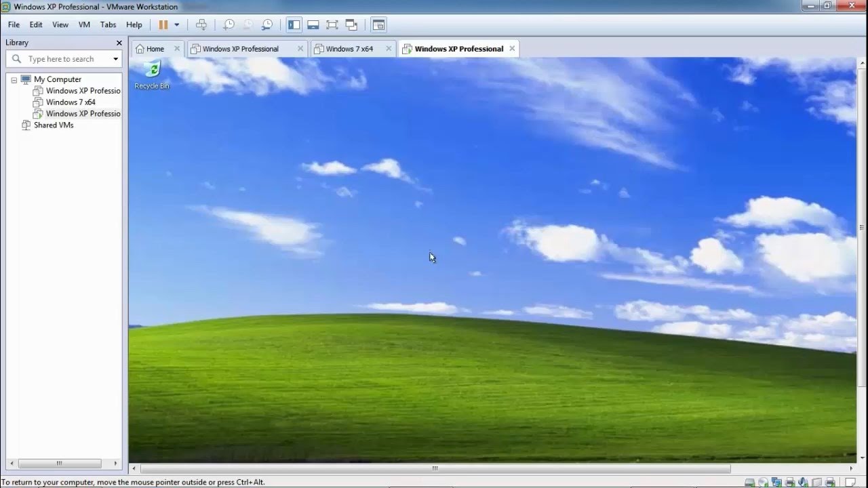This screenshot has height=488, width=868.
Task: Click the hard disk status bar icon
Action: [749, 483]
